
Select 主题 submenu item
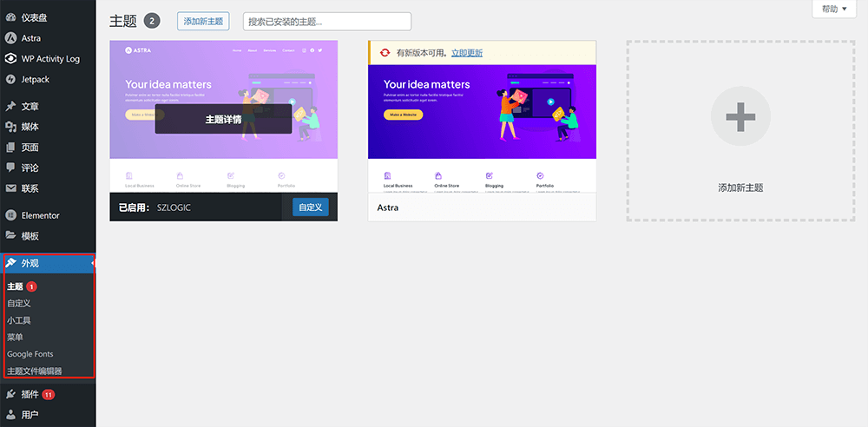[x=15, y=286]
